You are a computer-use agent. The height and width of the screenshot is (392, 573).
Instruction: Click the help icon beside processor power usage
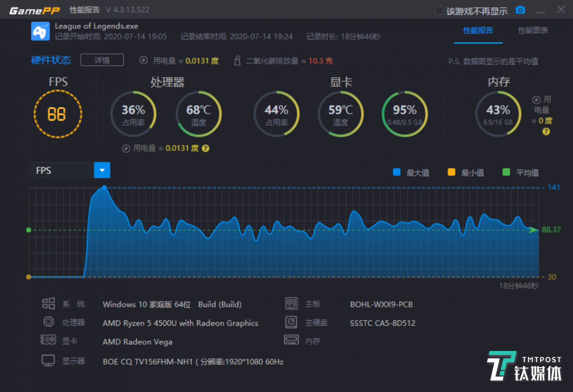point(205,148)
